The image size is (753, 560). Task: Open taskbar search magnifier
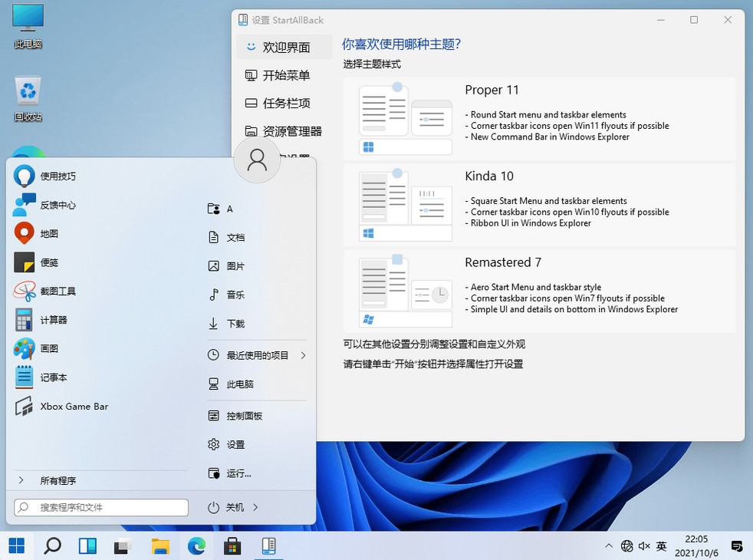click(52, 545)
